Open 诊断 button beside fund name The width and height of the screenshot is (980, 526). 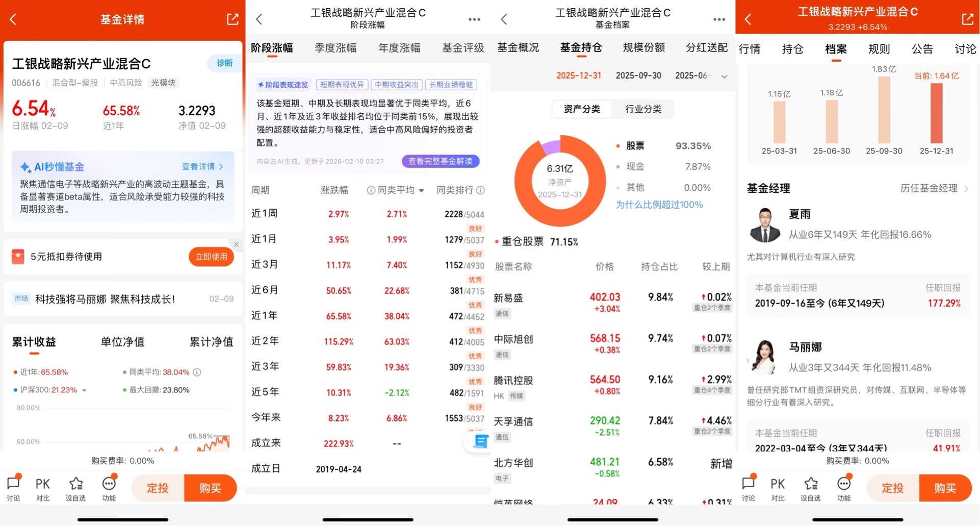pyautogui.click(x=224, y=63)
